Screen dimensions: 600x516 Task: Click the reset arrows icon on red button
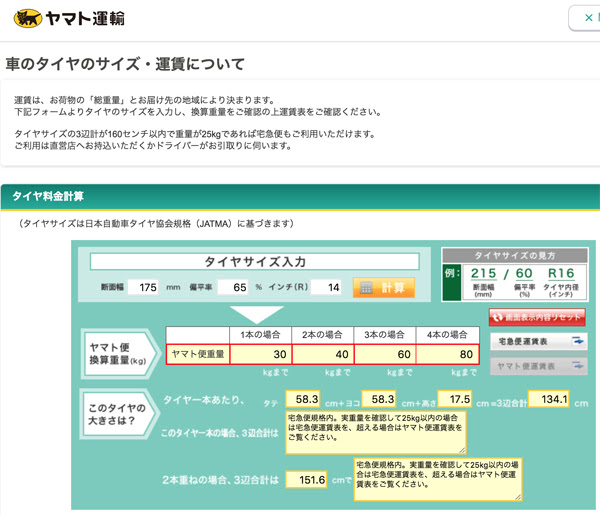[x=497, y=317]
